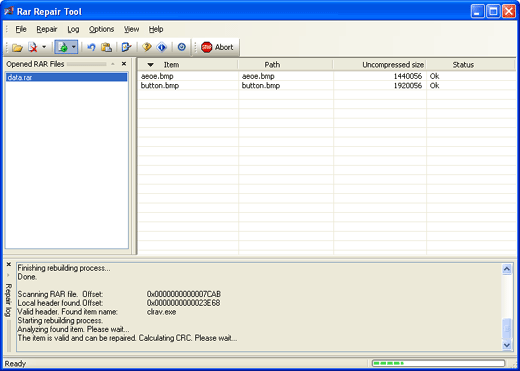520x371 pixels.
Task: Click the Ready status bar text
Action: pyautogui.click(x=15, y=363)
